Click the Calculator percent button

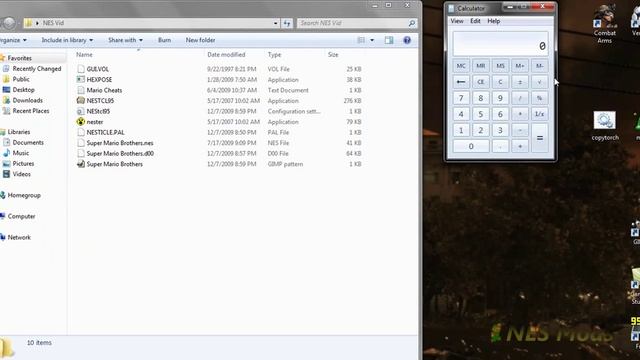540,98
